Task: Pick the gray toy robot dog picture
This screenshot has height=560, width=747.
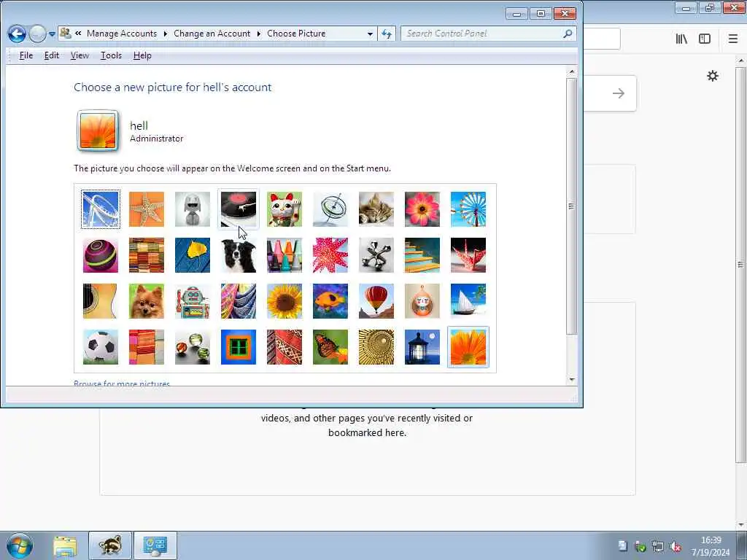Action: tap(193, 209)
